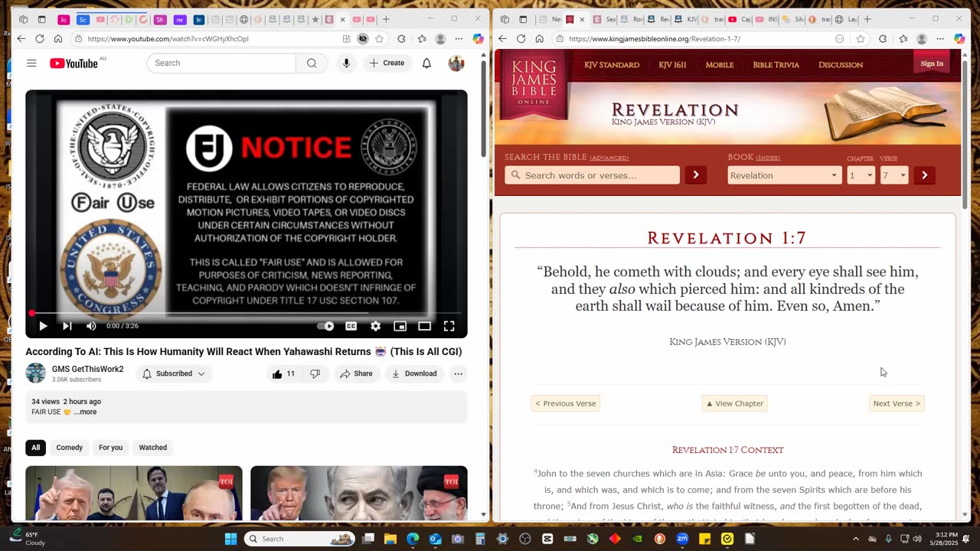Image resolution: width=980 pixels, height=551 pixels.
Task: Open the Book index link
Action: click(x=768, y=158)
